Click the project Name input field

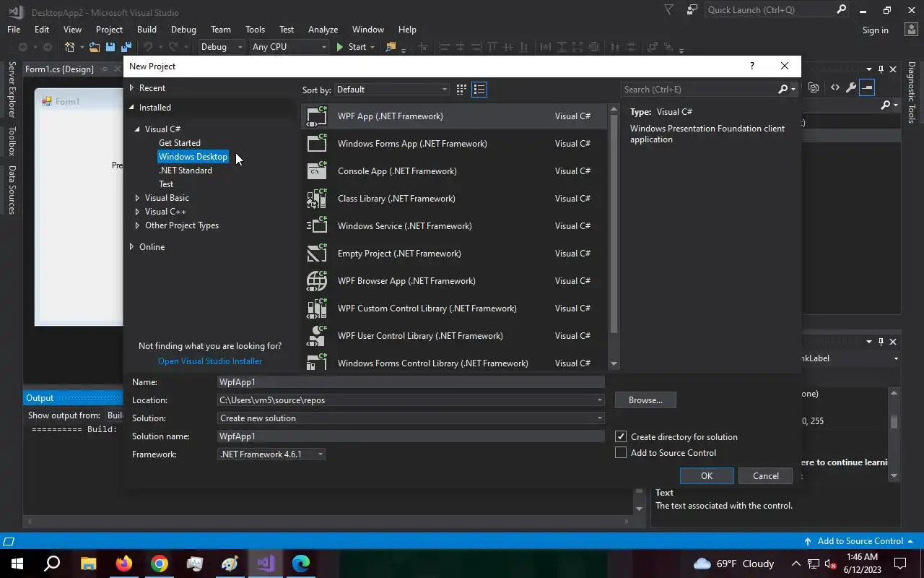pyautogui.click(x=411, y=381)
